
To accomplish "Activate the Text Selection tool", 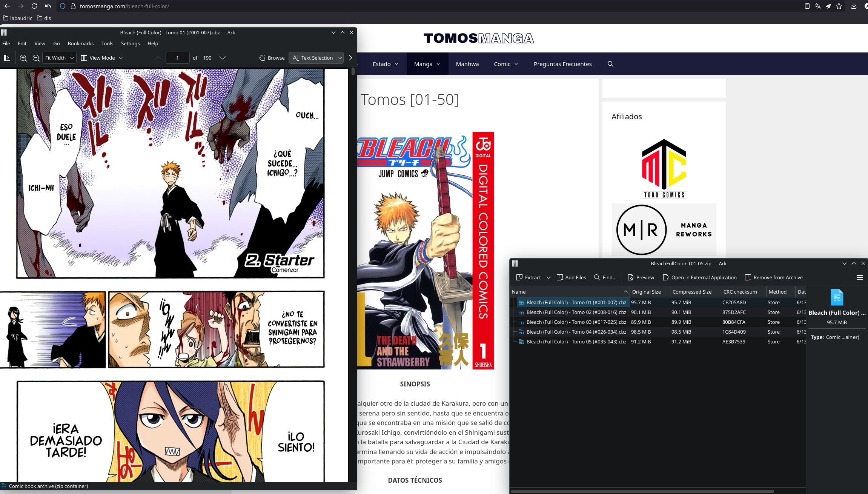I will pos(313,58).
